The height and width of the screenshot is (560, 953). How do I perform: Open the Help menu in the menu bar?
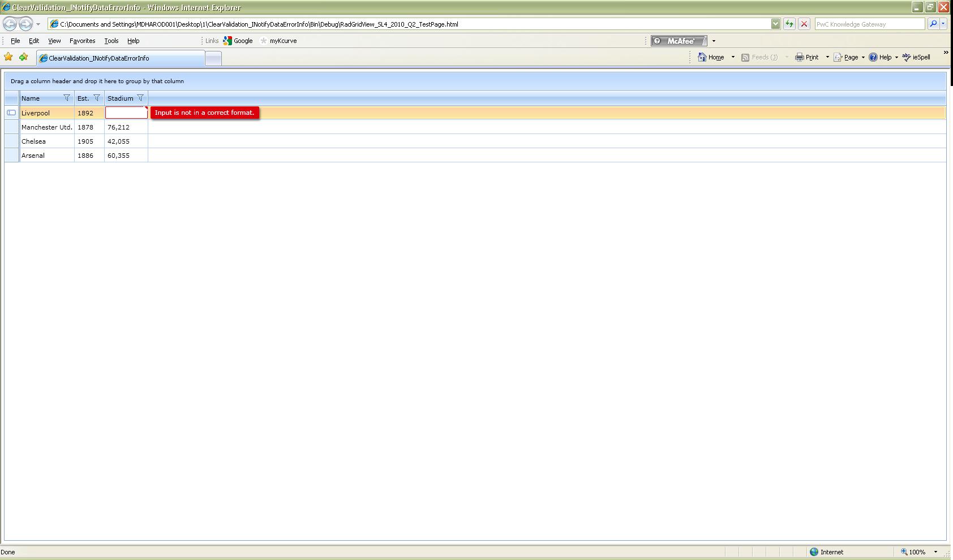pyautogui.click(x=133, y=41)
